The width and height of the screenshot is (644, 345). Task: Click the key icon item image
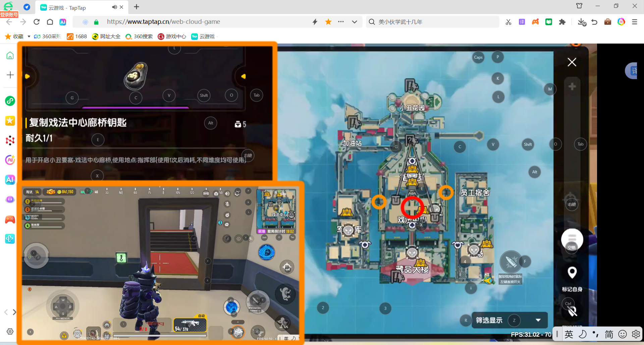pos(136,75)
